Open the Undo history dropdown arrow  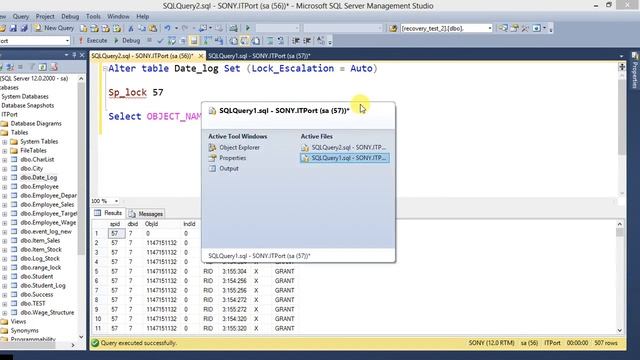point(176,28)
